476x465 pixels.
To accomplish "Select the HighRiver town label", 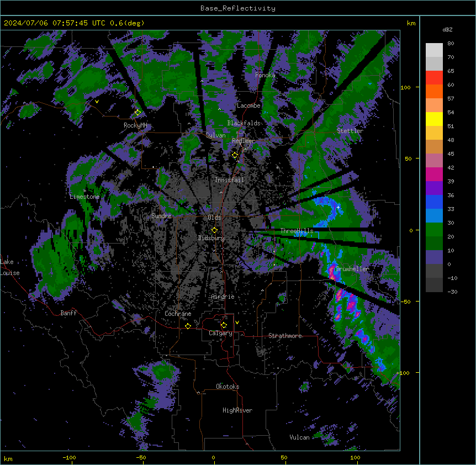I will [x=237, y=410].
